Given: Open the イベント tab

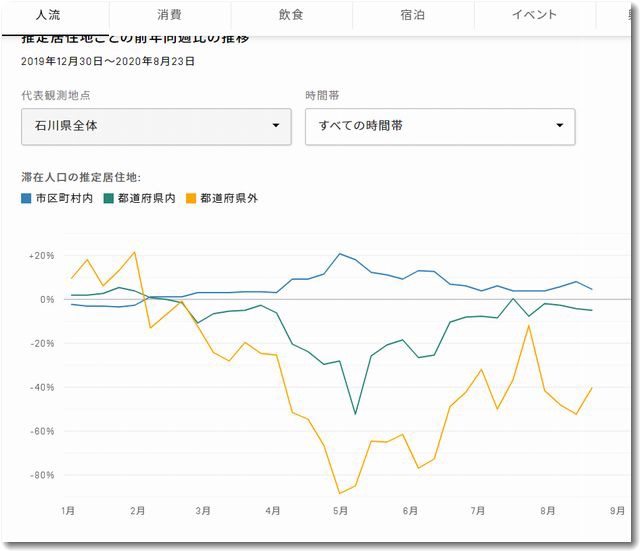Looking at the screenshot, I should pos(535,15).
